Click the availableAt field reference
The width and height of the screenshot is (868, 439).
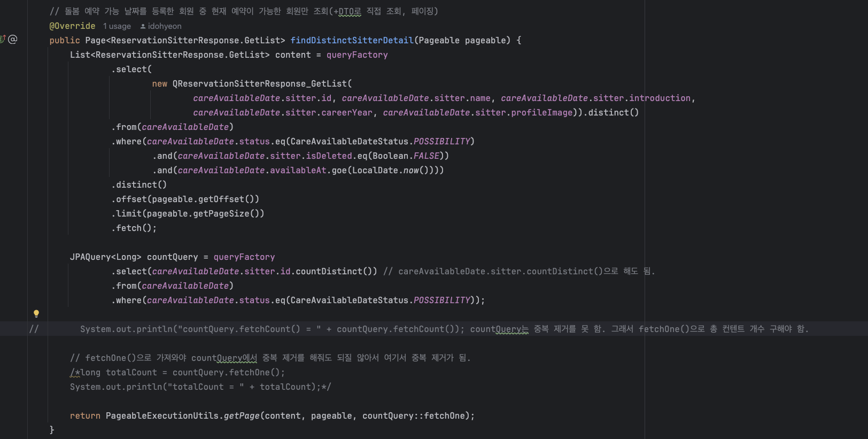pos(298,171)
